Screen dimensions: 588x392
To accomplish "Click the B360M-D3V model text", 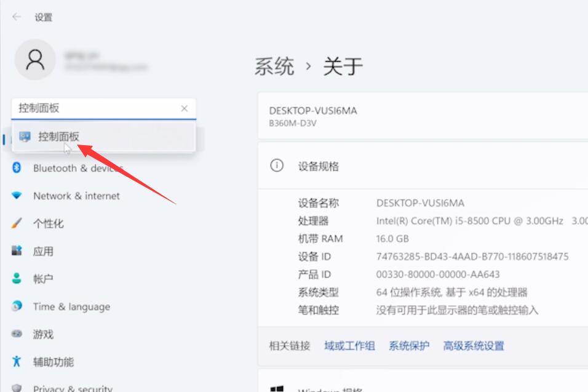I will [293, 124].
